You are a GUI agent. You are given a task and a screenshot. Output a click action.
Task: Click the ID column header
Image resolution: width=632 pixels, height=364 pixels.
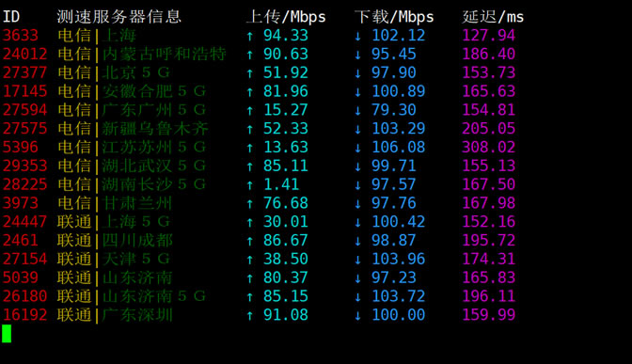[11, 17]
